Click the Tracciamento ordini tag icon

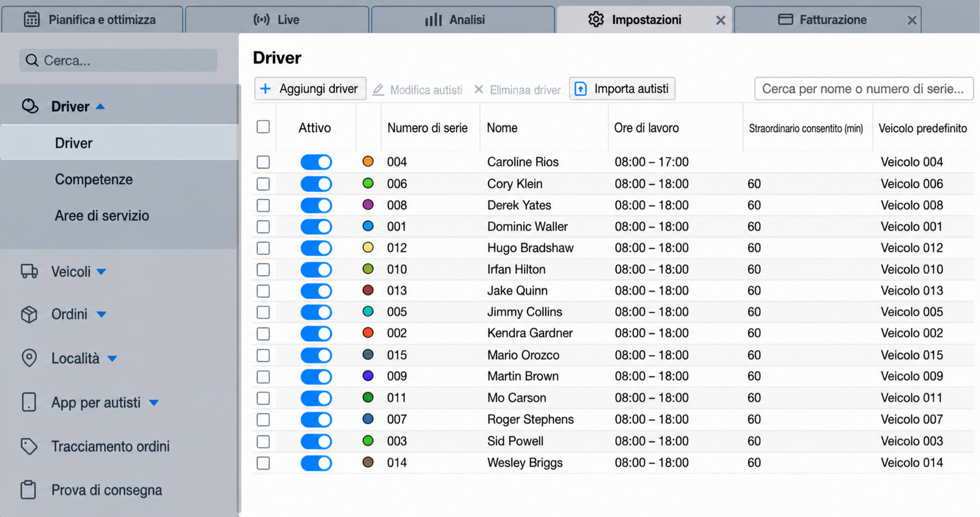(x=29, y=446)
